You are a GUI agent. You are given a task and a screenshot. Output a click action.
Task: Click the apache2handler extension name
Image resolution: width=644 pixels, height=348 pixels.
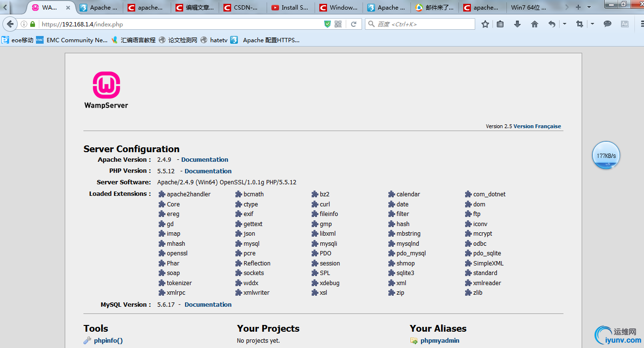coord(188,194)
